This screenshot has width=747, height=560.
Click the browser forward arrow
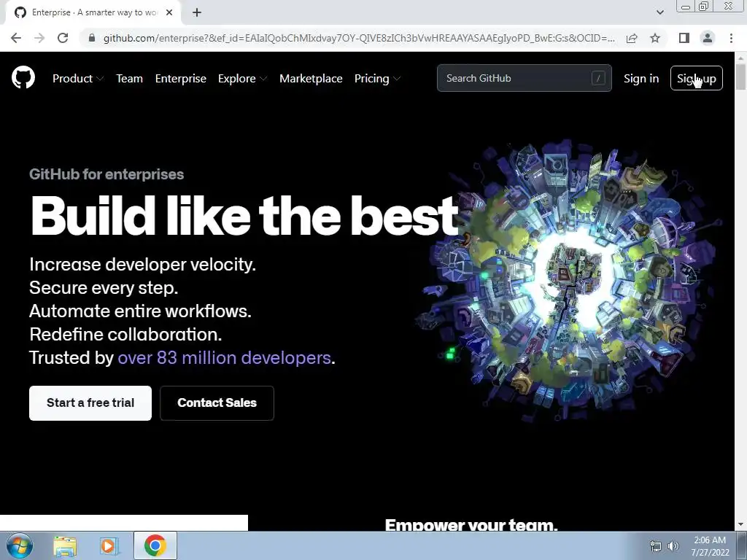click(39, 38)
